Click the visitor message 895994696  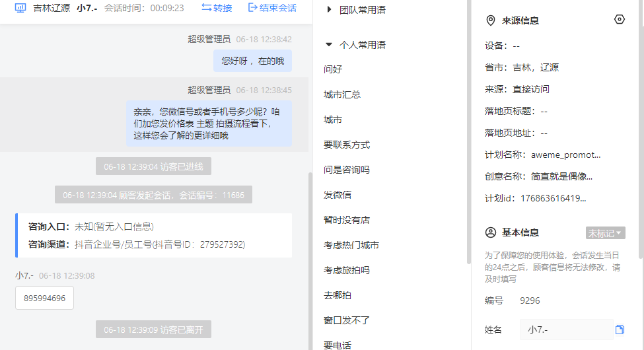[x=44, y=298]
